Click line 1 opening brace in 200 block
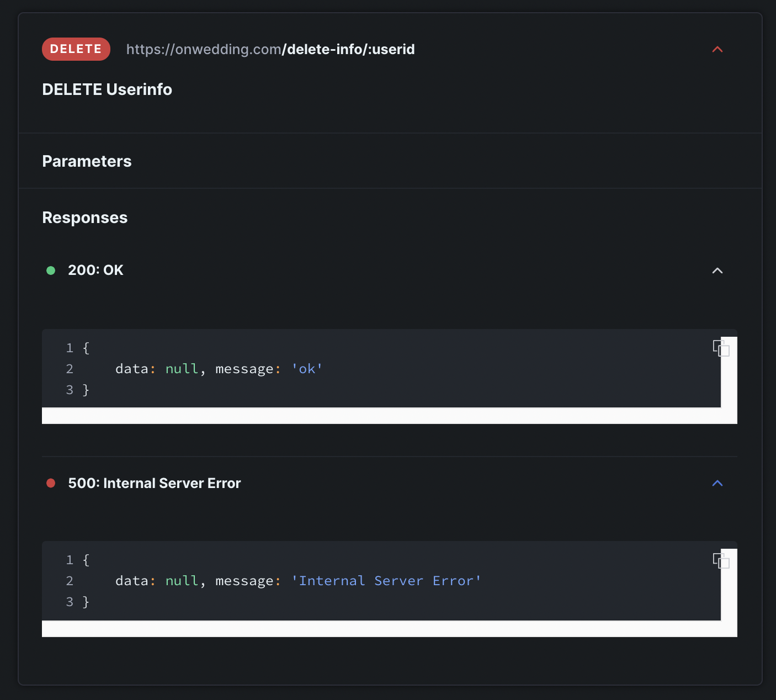776x700 pixels. [86, 348]
